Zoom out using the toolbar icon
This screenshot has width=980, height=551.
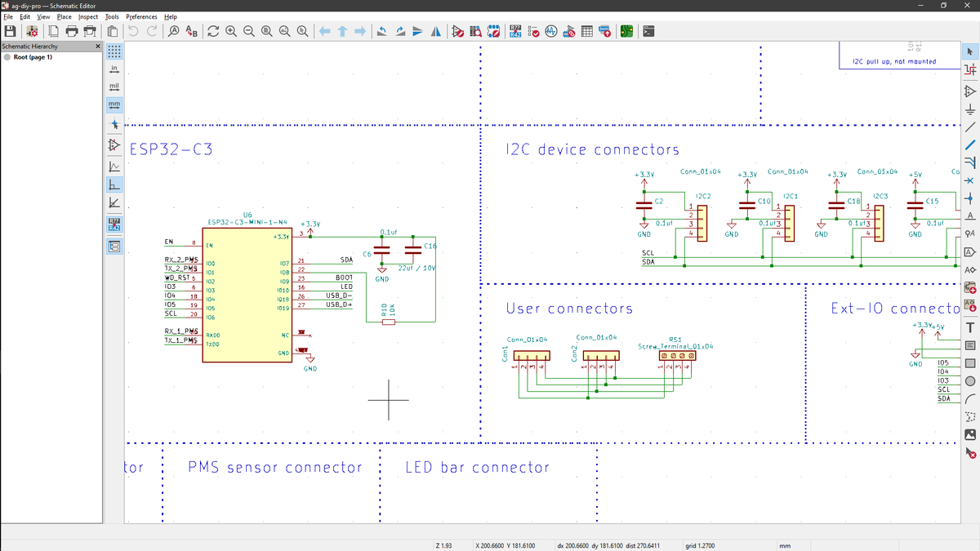[x=248, y=31]
